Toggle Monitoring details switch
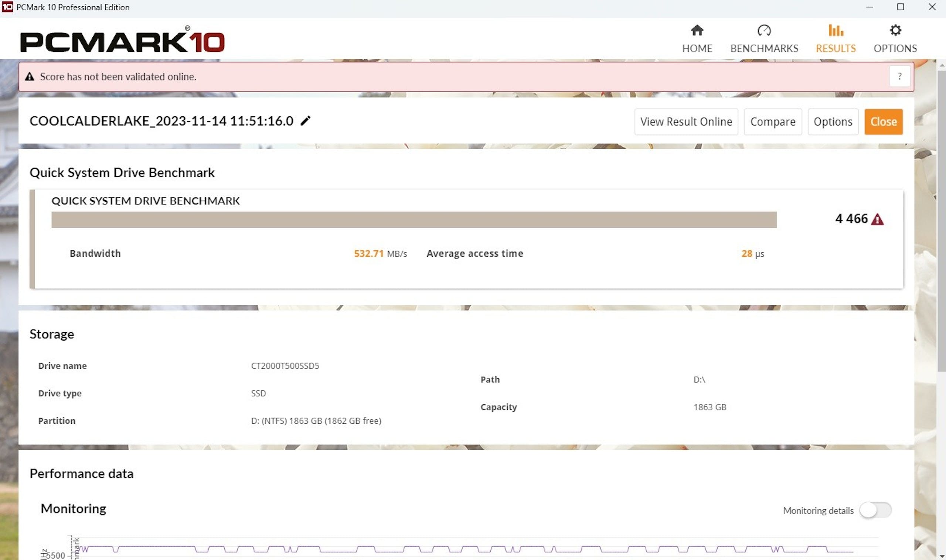Screen dimensions: 946x560 click(x=875, y=511)
